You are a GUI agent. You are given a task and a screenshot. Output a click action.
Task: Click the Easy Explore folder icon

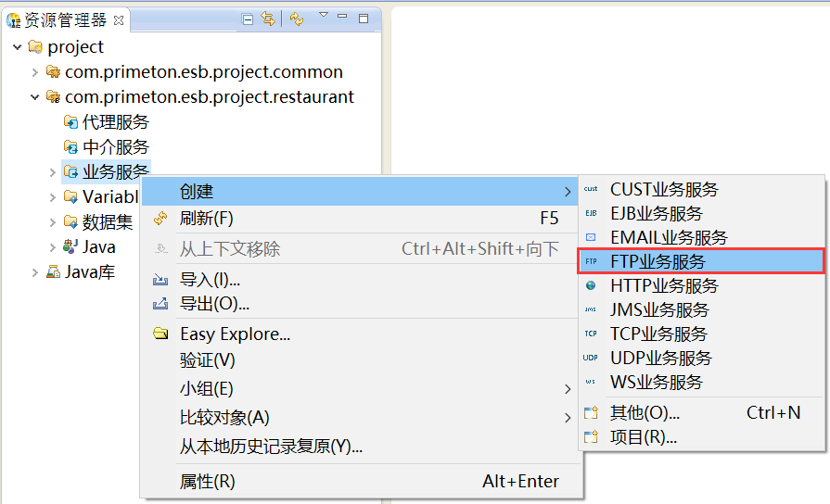click(160, 334)
